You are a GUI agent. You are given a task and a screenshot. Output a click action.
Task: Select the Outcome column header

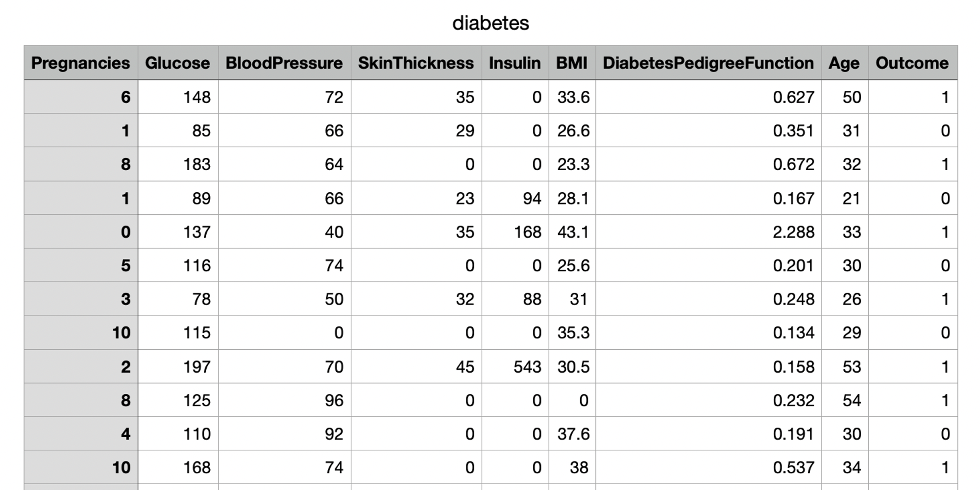913,63
